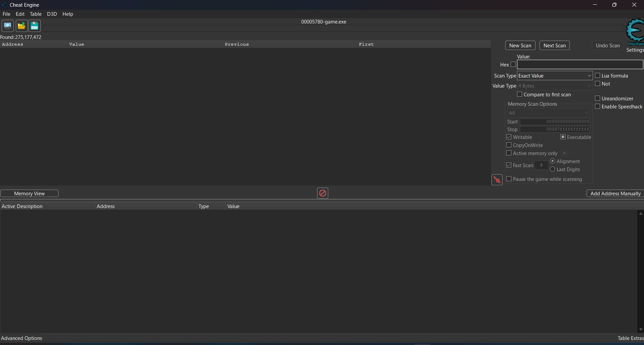Viewport: 644px width, 345px height.
Task: Click the floppy disk save icon
Action: click(34, 26)
